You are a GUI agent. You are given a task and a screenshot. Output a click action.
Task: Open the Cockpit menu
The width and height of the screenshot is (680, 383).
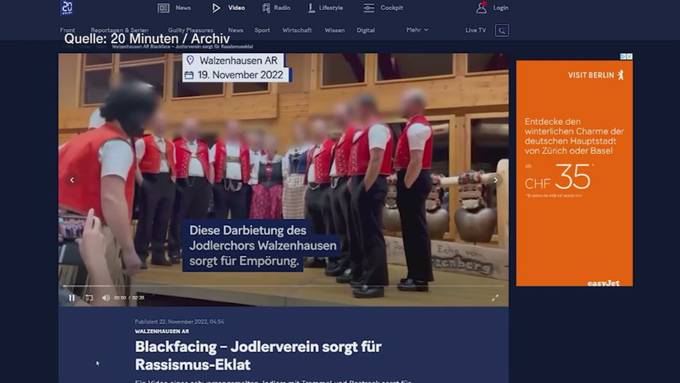click(383, 8)
